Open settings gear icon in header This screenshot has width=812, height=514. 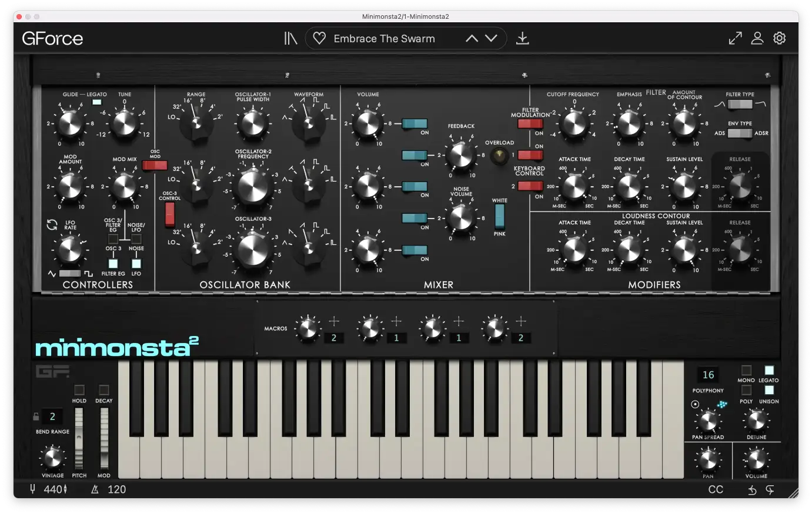tap(780, 38)
